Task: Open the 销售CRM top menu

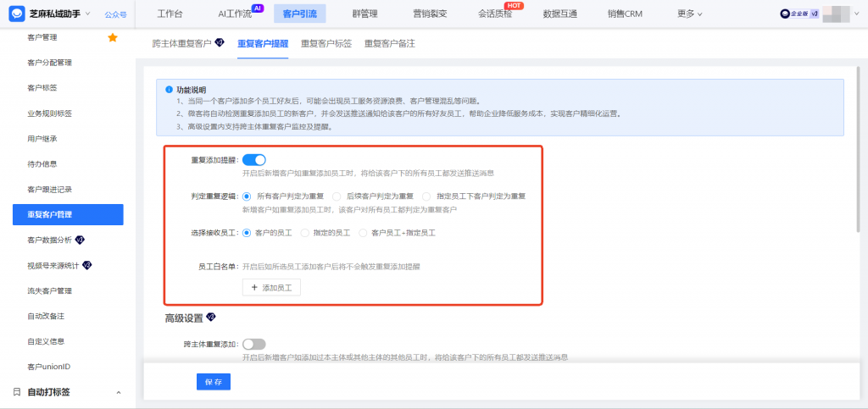Action: (x=625, y=14)
